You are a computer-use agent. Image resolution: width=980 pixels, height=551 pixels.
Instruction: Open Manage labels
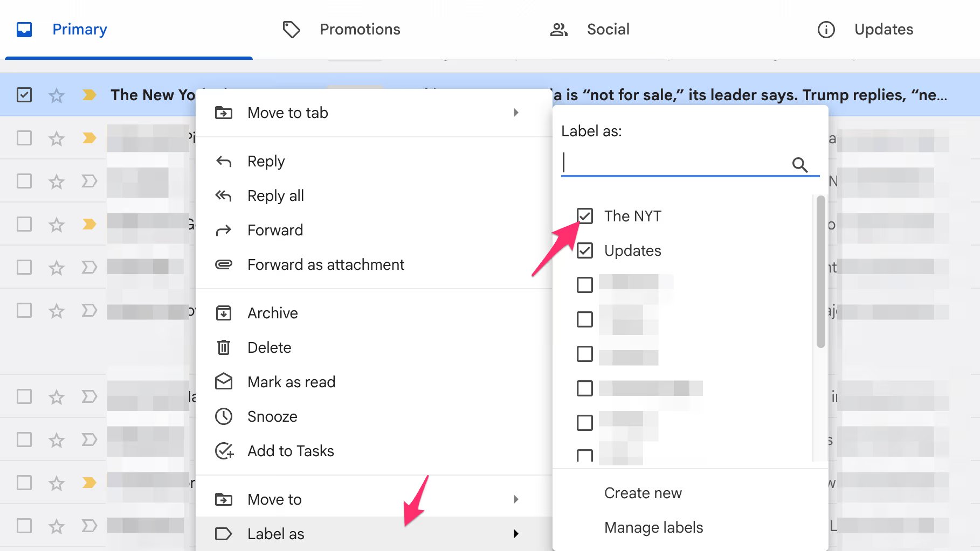click(653, 527)
